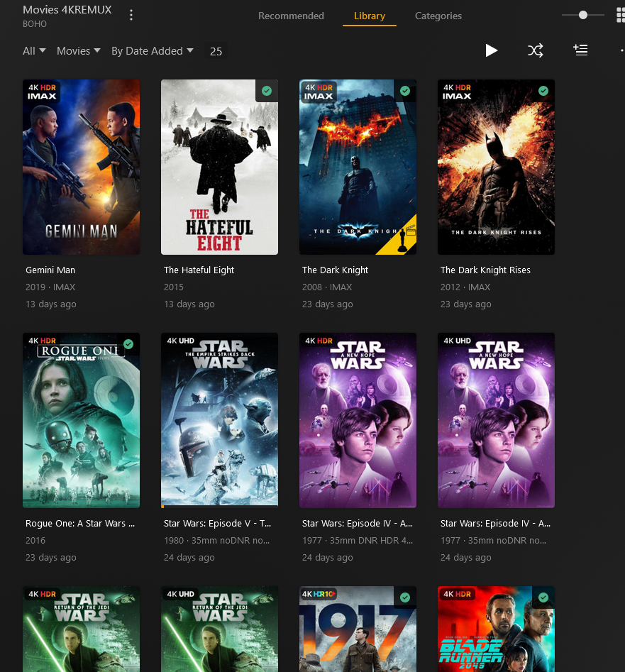Toggle watched checkmark on 1917 poster
Image resolution: width=625 pixels, height=672 pixels.
pyautogui.click(x=405, y=597)
